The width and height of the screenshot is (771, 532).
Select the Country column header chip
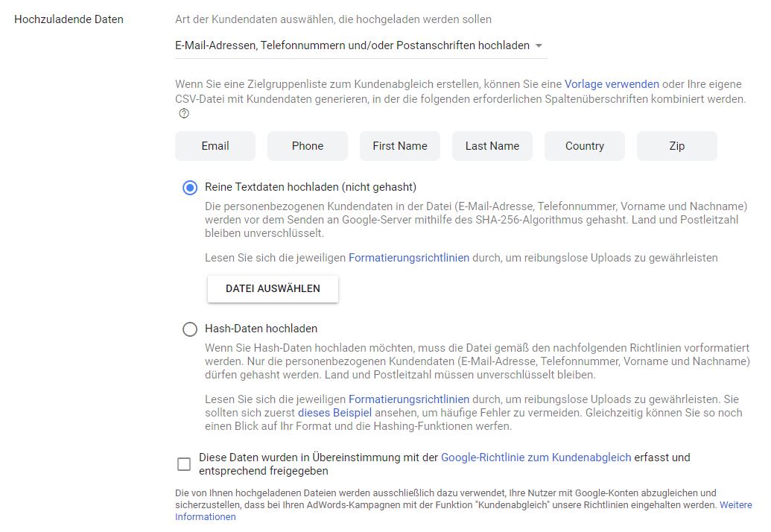585,146
